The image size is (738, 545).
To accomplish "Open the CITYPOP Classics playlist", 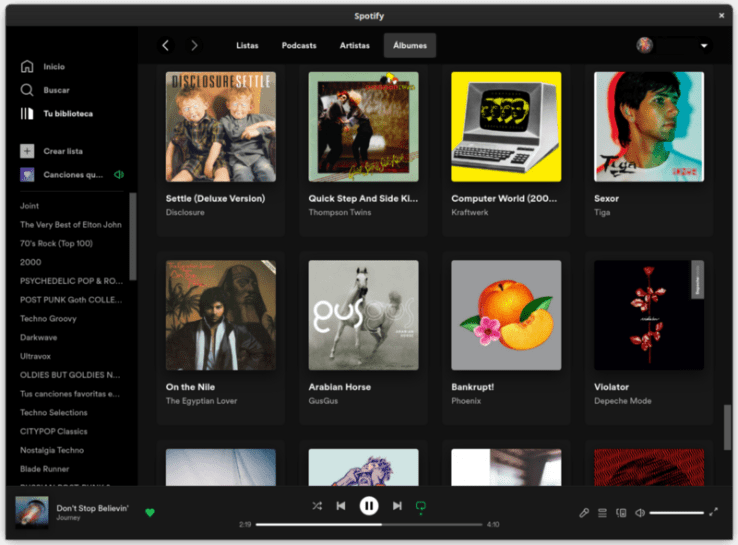I will coord(54,432).
